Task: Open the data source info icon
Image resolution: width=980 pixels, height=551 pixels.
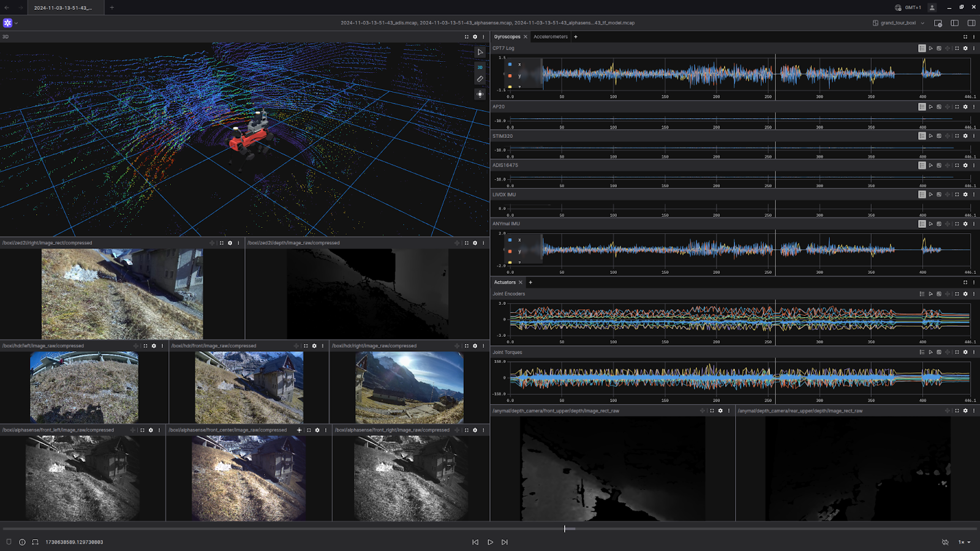Action: [x=22, y=542]
